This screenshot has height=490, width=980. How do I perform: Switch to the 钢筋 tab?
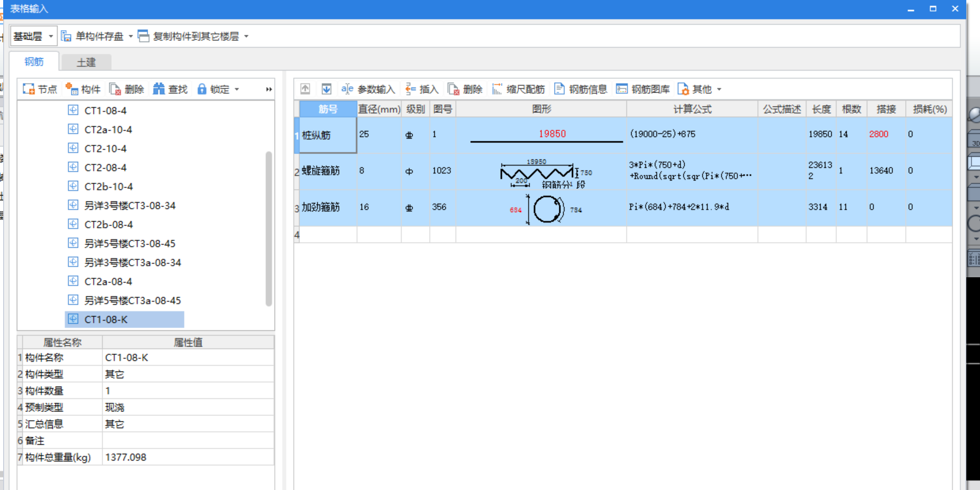34,62
